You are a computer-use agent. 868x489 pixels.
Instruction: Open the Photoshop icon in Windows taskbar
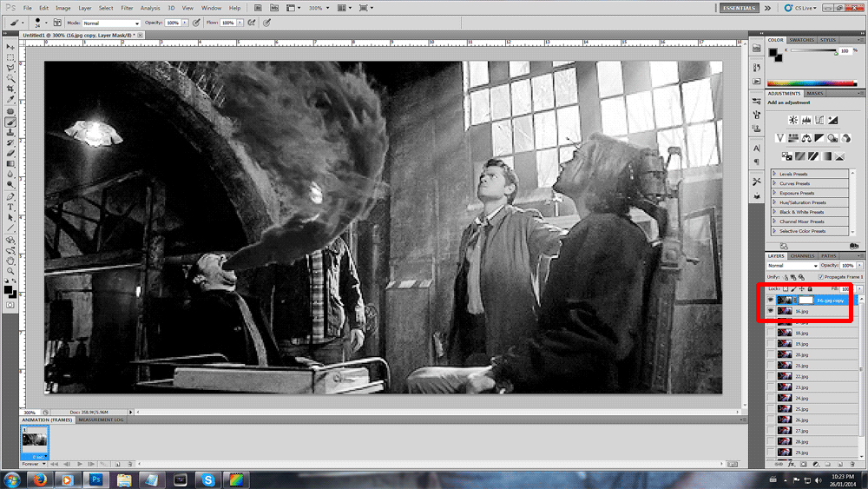pos(96,479)
